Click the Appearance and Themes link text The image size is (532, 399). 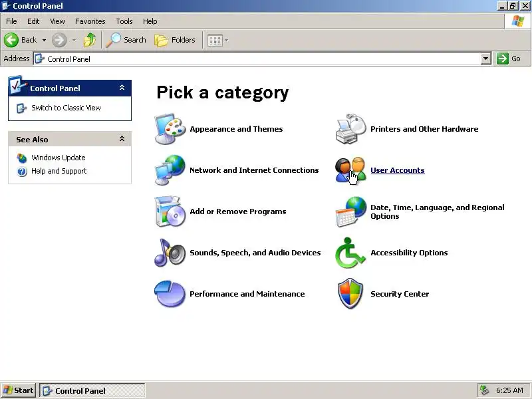(236, 129)
